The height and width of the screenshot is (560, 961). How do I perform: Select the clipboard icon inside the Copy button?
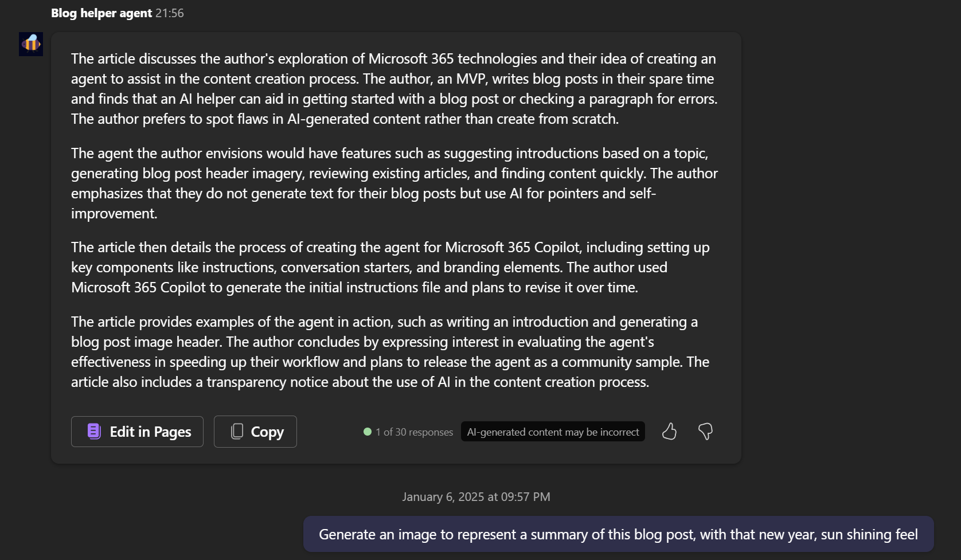(x=236, y=431)
